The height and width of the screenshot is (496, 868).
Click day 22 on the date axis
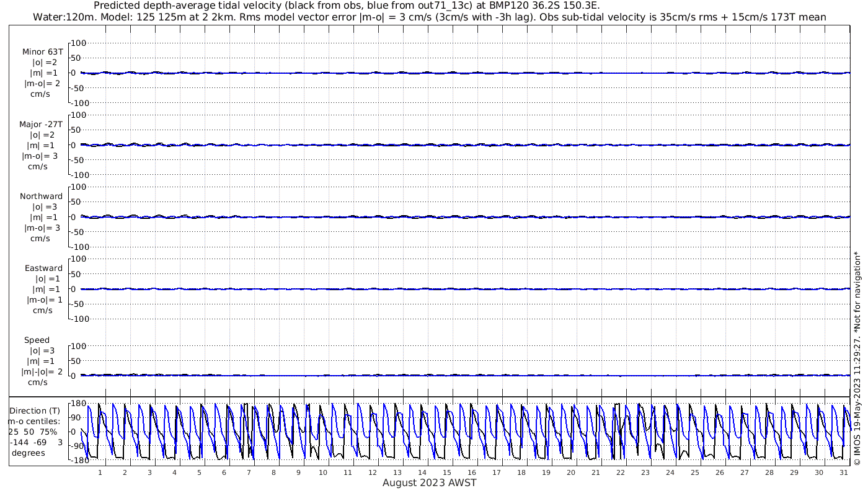pos(621,472)
